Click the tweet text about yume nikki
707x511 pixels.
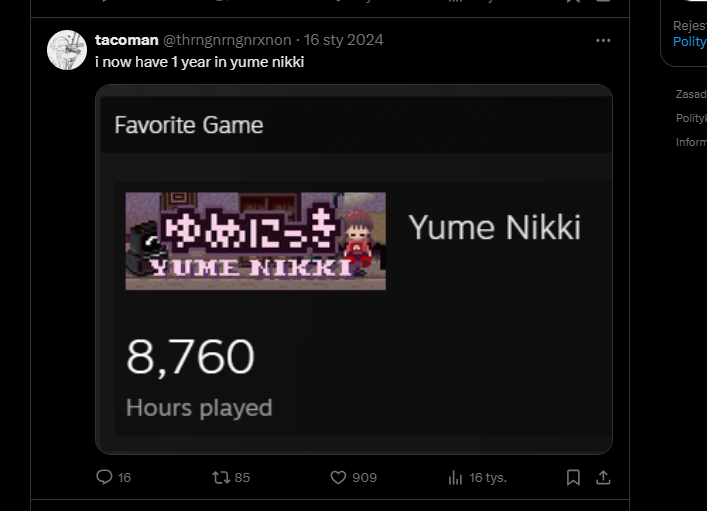199,62
